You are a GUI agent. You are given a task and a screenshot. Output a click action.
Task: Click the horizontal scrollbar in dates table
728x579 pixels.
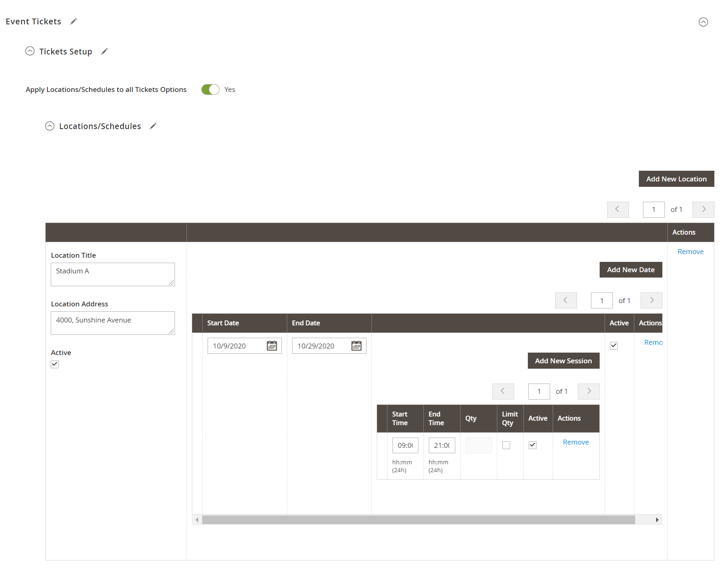[x=418, y=520]
